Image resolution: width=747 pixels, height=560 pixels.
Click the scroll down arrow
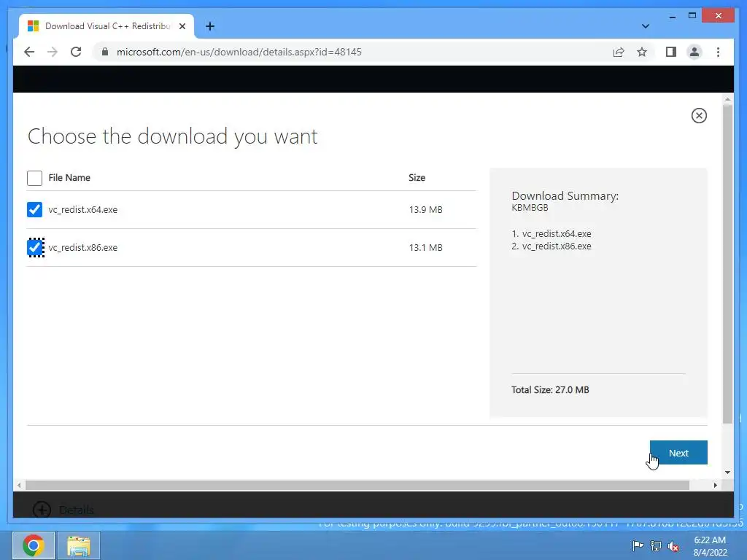point(727,472)
